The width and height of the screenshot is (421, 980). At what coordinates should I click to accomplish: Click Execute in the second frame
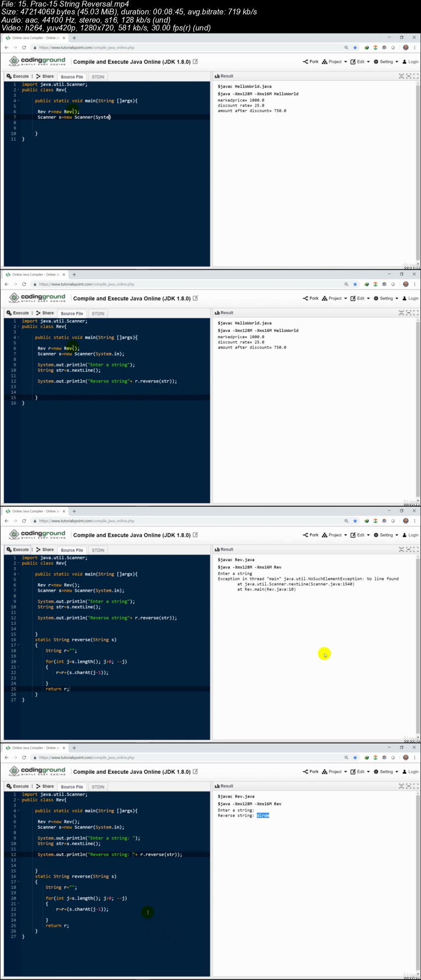pyautogui.click(x=18, y=313)
